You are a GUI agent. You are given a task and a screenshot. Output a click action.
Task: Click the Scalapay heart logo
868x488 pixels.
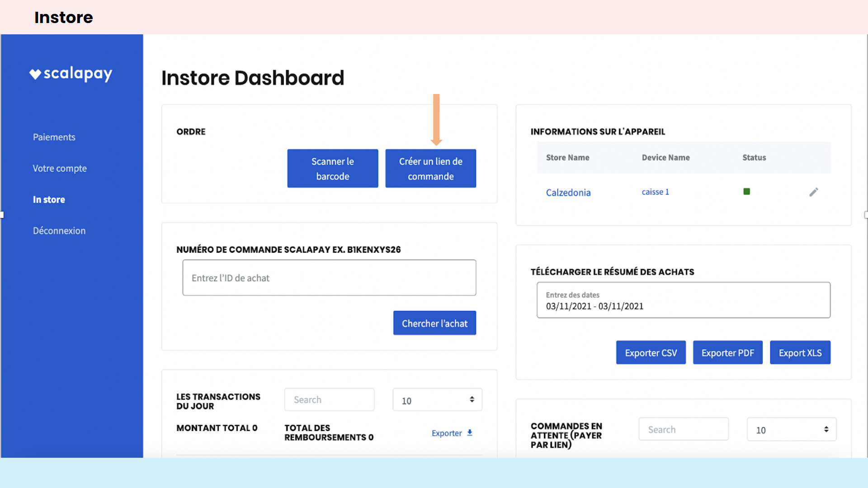(x=35, y=74)
